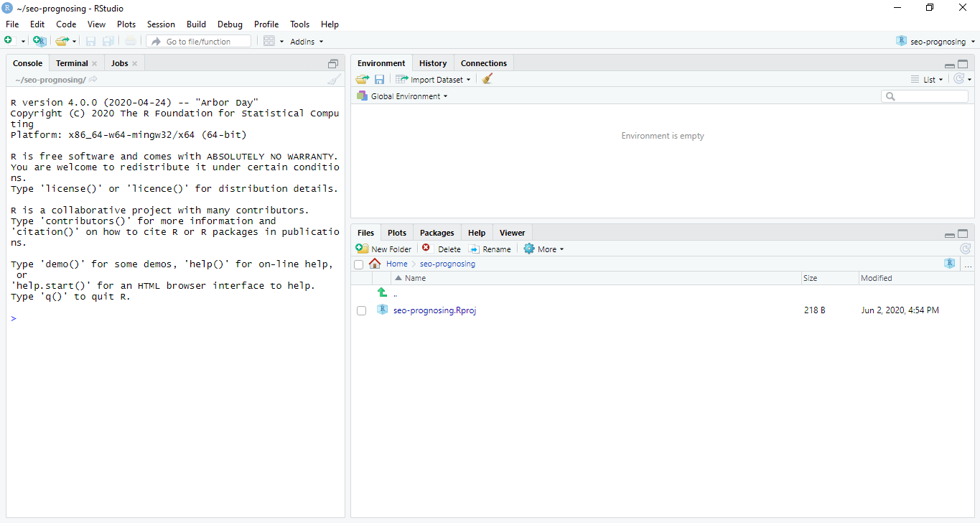Sort files by clicking the Name column header
Image resolution: width=980 pixels, height=523 pixels.
point(414,278)
